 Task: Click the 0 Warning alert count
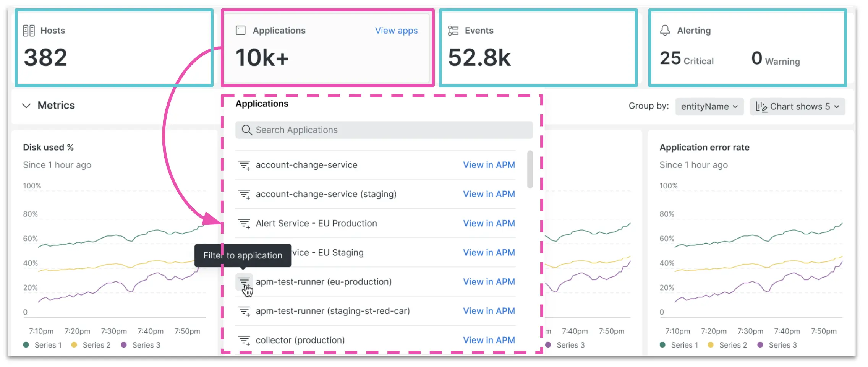776,59
